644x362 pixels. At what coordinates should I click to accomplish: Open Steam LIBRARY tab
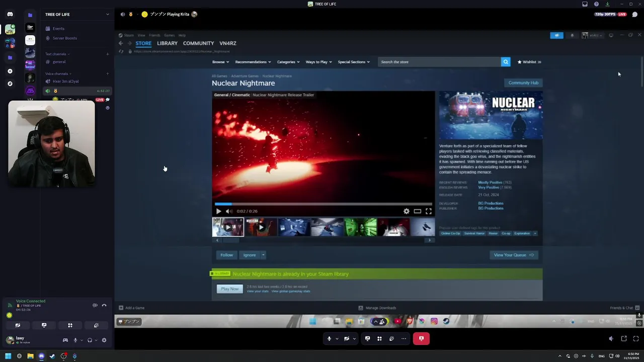167,43
